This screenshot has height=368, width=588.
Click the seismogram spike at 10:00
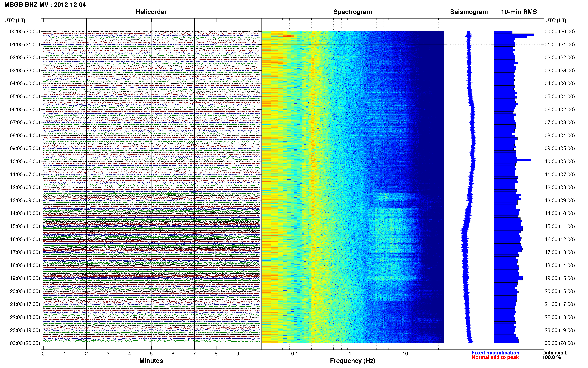pos(479,161)
